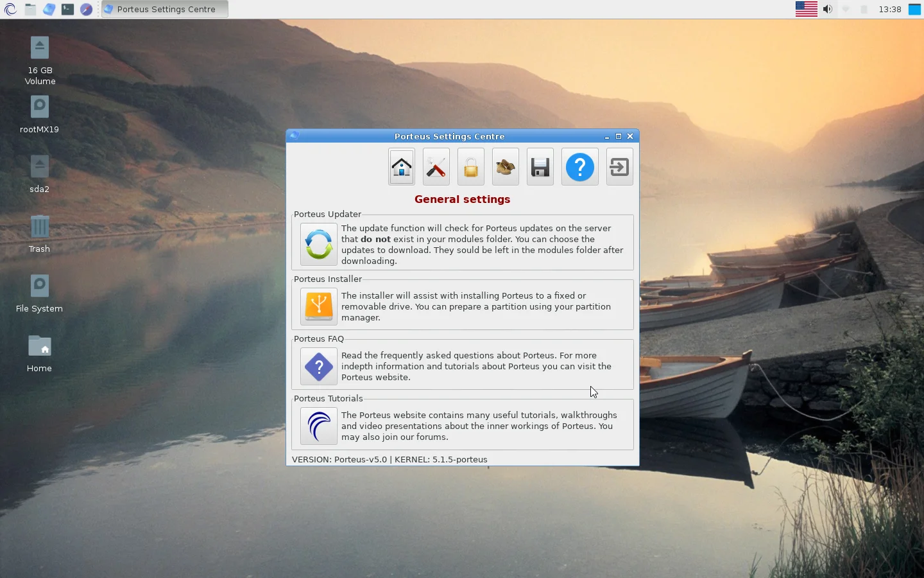Open Porteus Installer USB icon
Image resolution: width=924 pixels, height=578 pixels.
[318, 306]
